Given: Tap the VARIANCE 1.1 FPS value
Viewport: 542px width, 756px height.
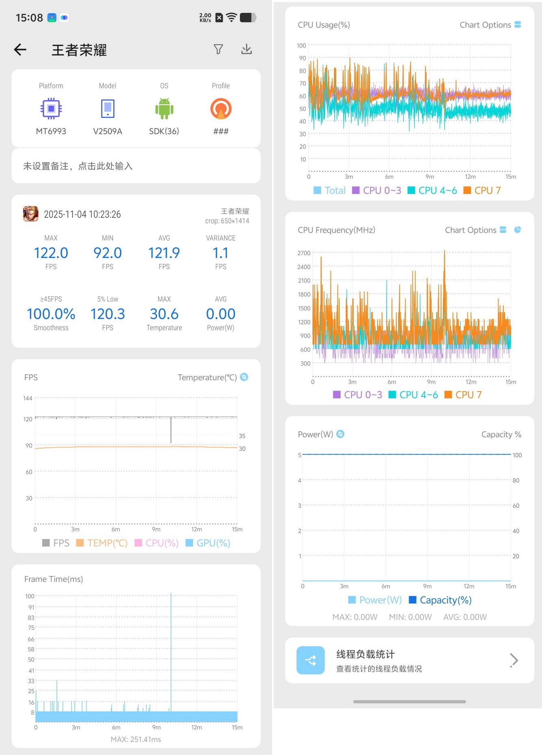Looking at the screenshot, I should click(221, 253).
